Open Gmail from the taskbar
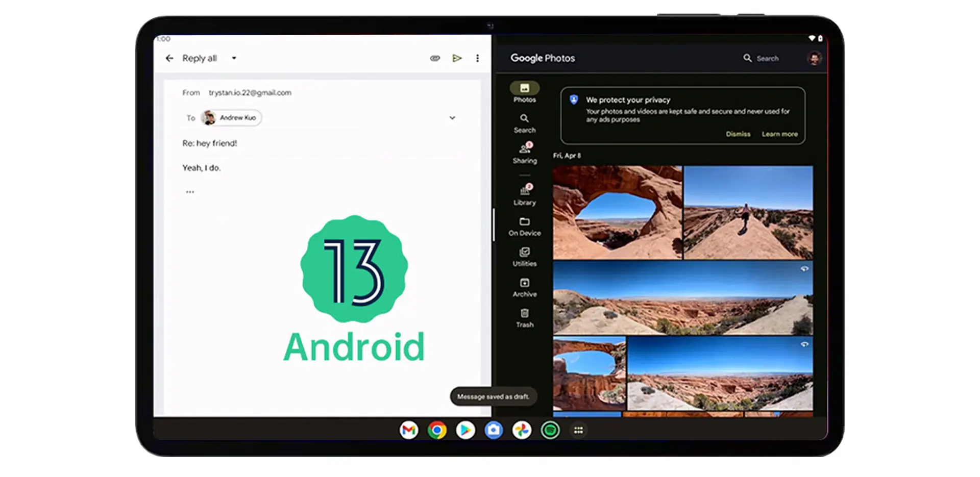The width and height of the screenshot is (980, 477). point(409,430)
